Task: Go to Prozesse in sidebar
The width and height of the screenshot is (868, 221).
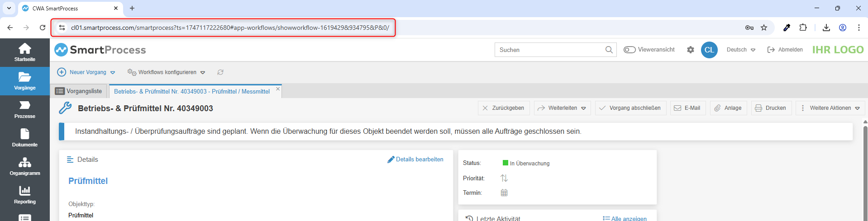Action: (25, 109)
